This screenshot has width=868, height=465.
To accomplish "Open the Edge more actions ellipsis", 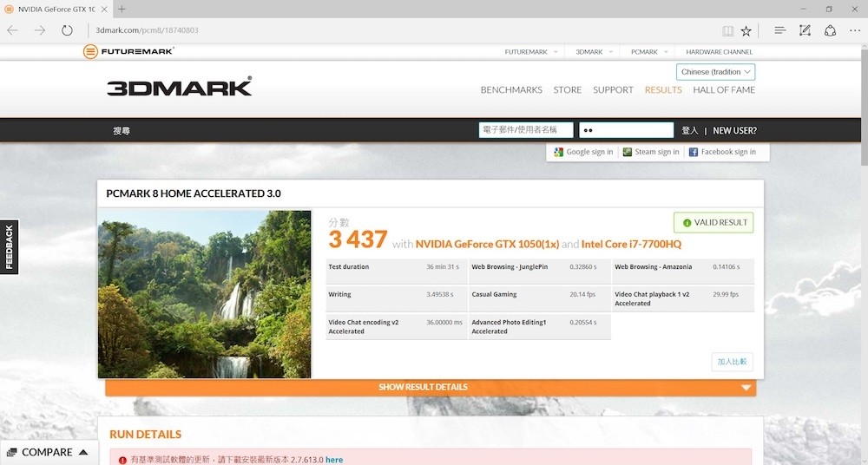I will [855, 30].
